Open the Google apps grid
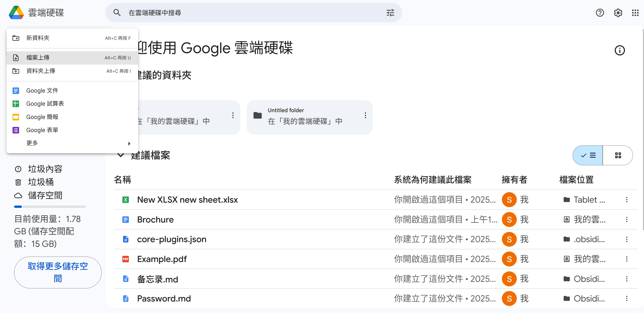The width and height of the screenshot is (644, 313). tap(635, 13)
